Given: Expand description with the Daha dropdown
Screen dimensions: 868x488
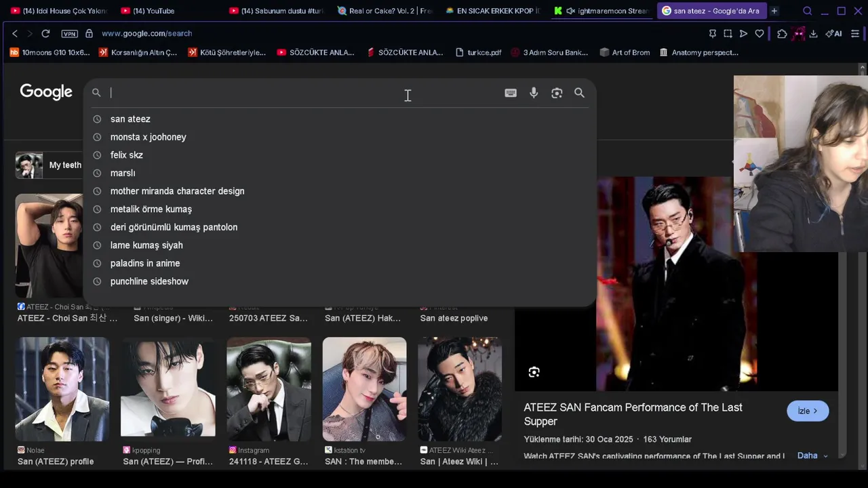Looking at the screenshot, I should point(812,455).
